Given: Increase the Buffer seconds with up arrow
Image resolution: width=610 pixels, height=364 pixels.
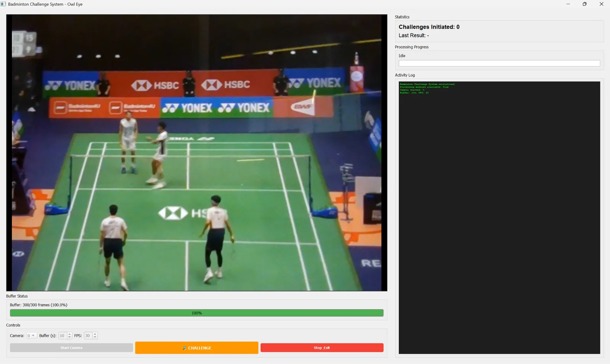Looking at the screenshot, I should [x=69, y=334].
